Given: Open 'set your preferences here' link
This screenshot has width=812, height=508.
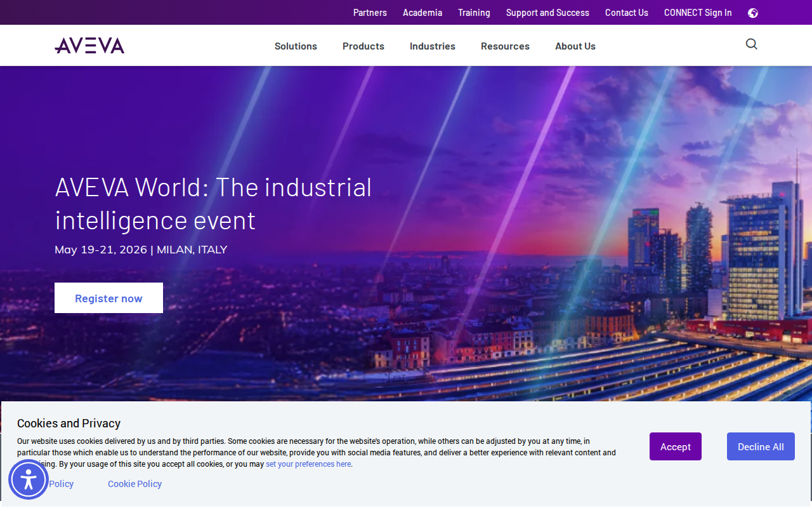Looking at the screenshot, I should tap(308, 464).
